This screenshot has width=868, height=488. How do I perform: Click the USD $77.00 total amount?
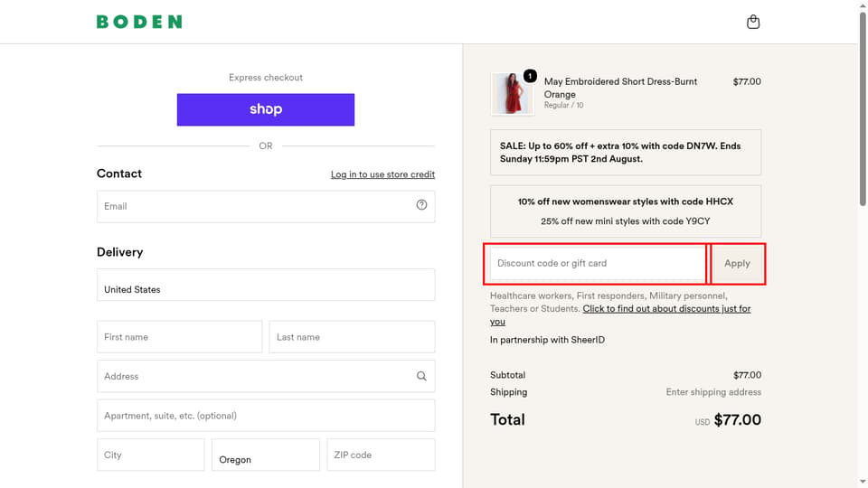click(728, 420)
